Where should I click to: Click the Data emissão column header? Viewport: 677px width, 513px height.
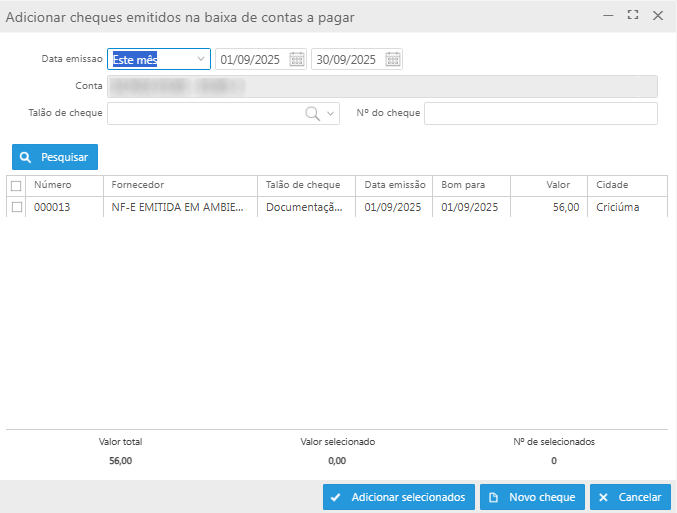tap(395, 185)
